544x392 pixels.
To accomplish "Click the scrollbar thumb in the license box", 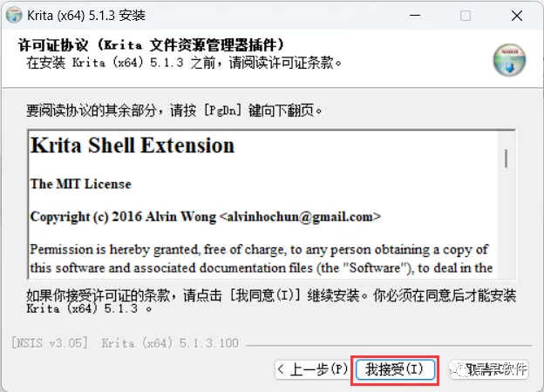I will [507, 158].
